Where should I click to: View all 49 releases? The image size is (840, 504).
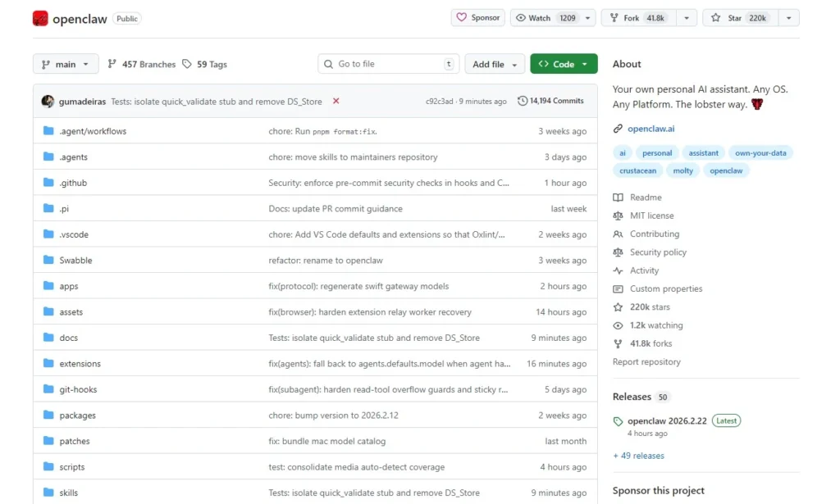(x=638, y=455)
